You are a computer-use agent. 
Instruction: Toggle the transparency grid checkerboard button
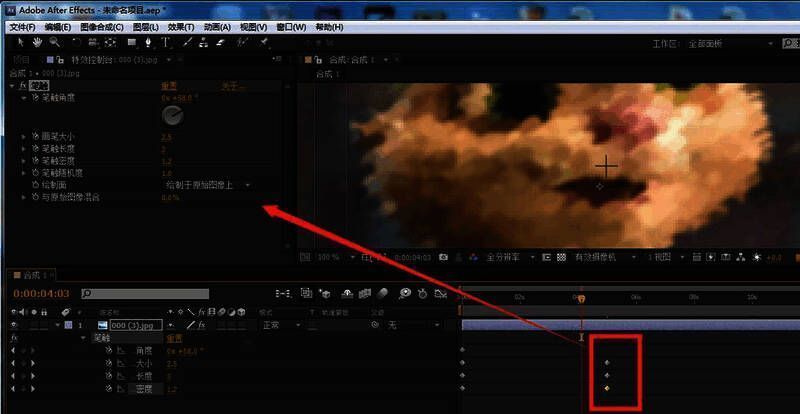tap(561, 257)
